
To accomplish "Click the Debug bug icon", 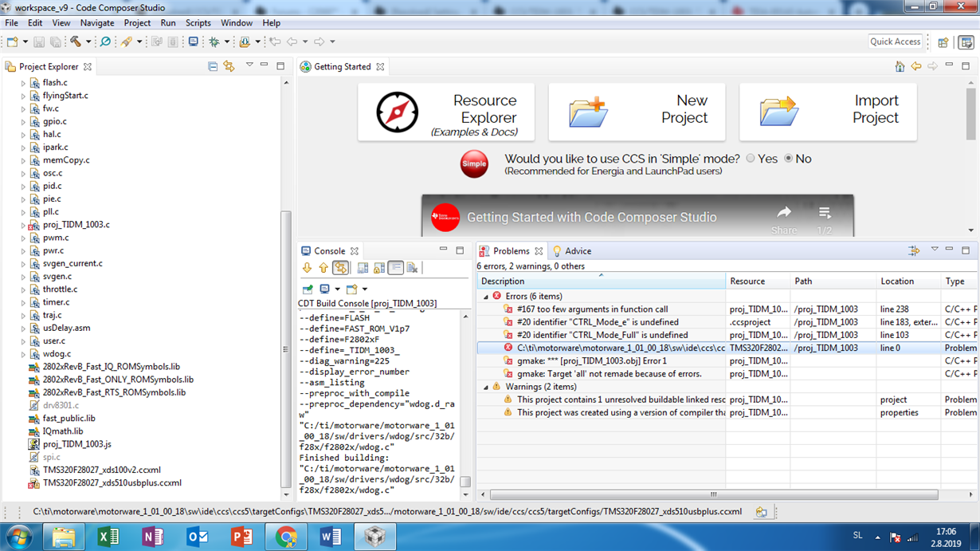I will coord(214,41).
